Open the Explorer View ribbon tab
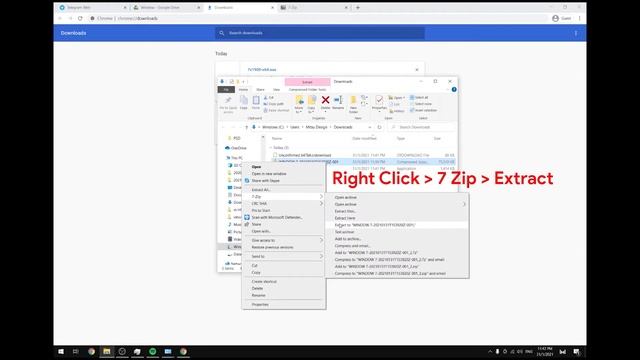640x360 pixels. tap(276, 89)
